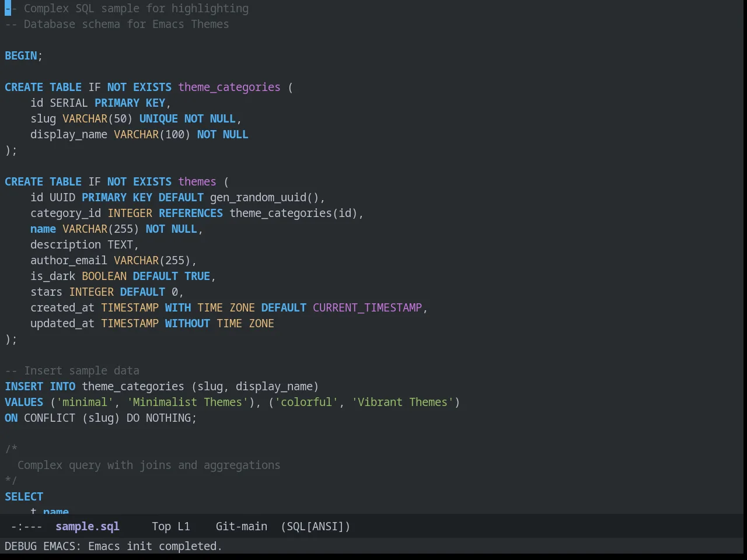
Task: Click the stars column name
Action: pyautogui.click(x=47, y=292)
